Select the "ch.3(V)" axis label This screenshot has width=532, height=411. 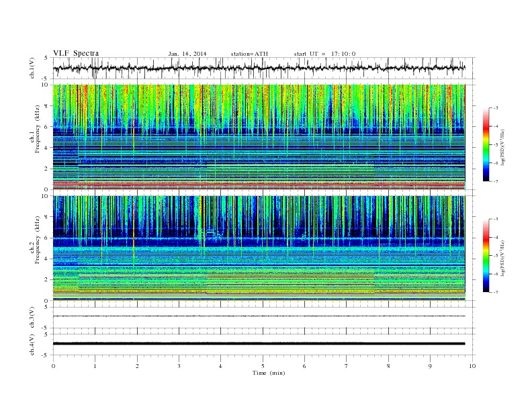point(32,318)
